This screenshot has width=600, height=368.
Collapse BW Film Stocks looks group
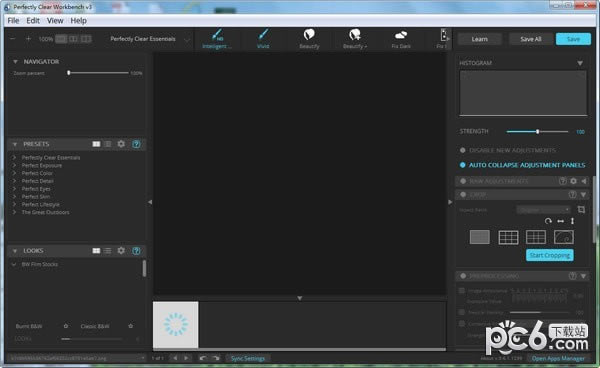click(x=14, y=264)
